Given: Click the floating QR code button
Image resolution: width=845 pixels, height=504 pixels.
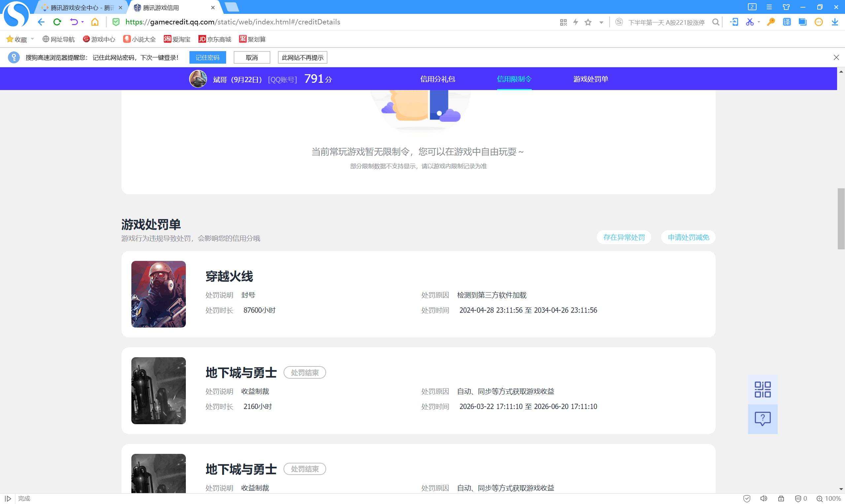Looking at the screenshot, I should point(762,390).
